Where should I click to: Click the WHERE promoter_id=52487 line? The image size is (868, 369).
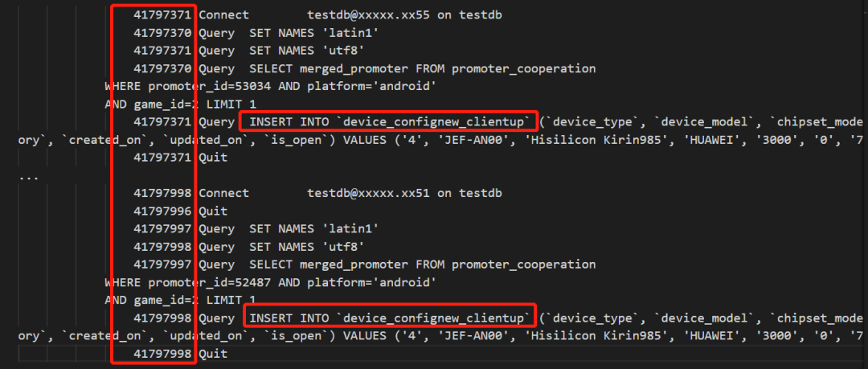(270, 282)
